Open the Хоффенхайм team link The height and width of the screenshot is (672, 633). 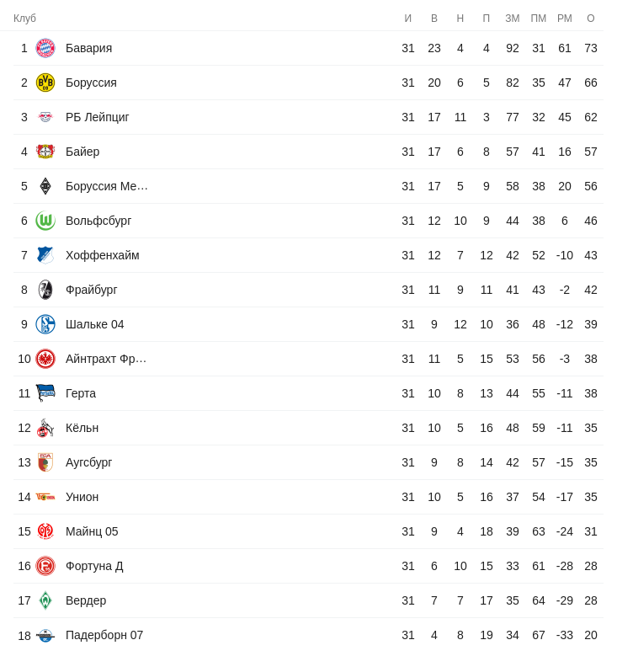(x=103, y=255)
